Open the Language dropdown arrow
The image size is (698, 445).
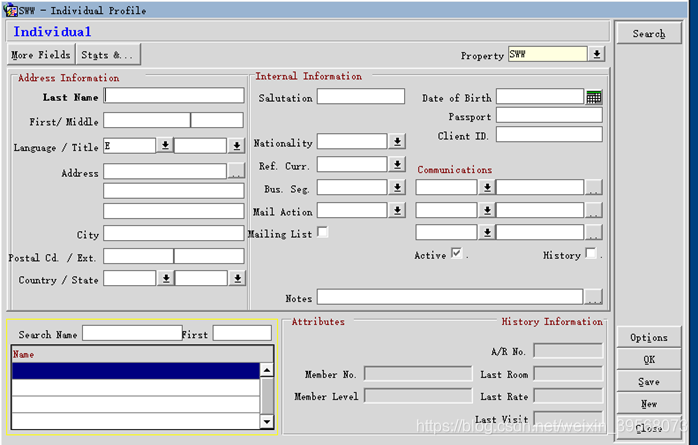tap(165, 145)
